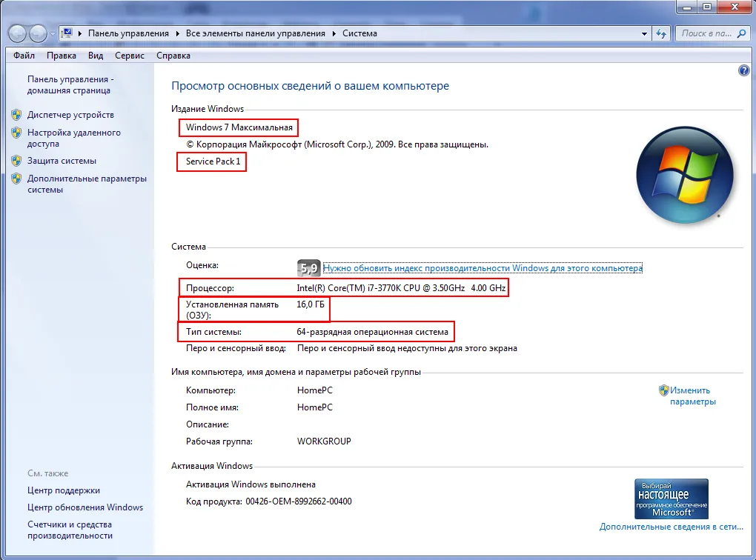Click the 16,0 ГБ memory value

coord(311,304)
